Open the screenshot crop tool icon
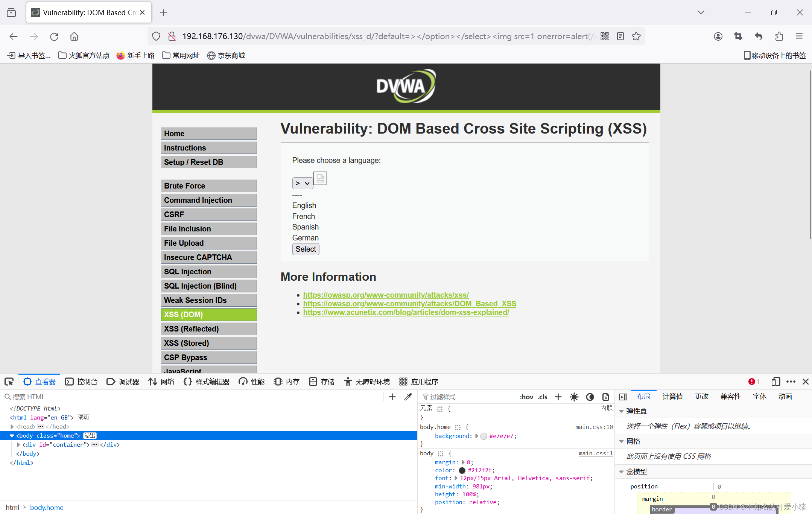The image size is (812, 514). click(738, 36)
